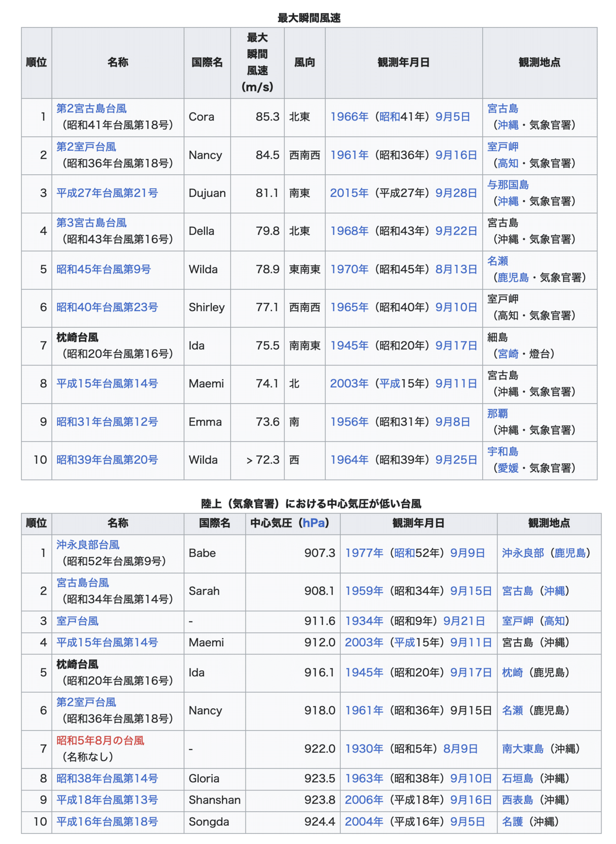Open the 昭和38年台風第14号 link
The height and width of the screenshot is (844, 616).
(107, 779)
